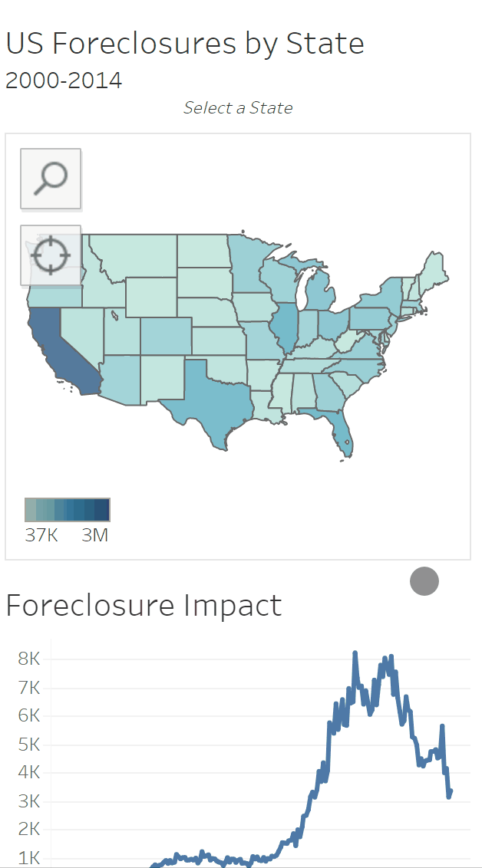Screen dimensions: 482x868
Task: Click the darkest blue legend swatch
Action: (104, 510)
